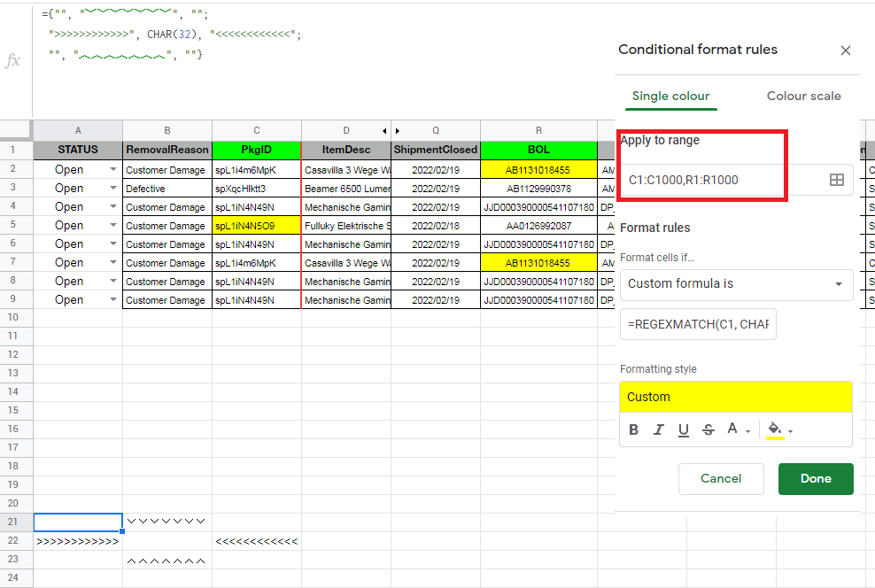
Task: Open STATUS dropdown arrow in row 2
Action: pos(113,170)
